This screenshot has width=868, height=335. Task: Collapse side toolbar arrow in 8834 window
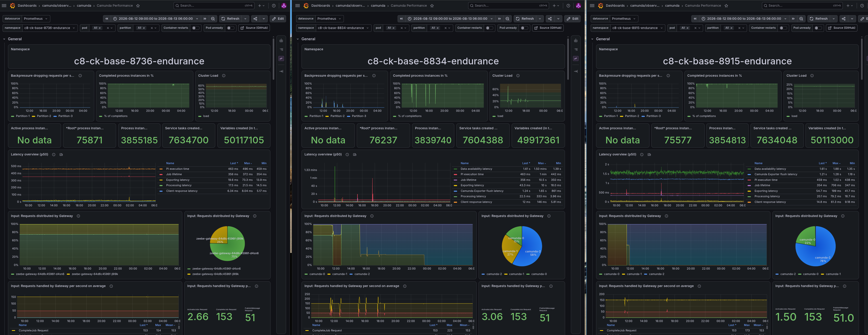pyautogui.click(x=576, y=71)
